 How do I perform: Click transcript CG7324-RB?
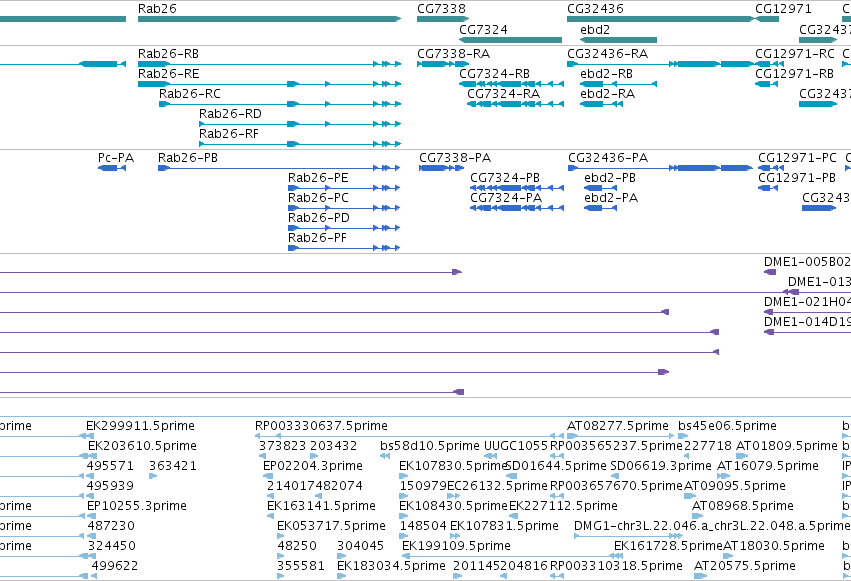coord(511,84)
